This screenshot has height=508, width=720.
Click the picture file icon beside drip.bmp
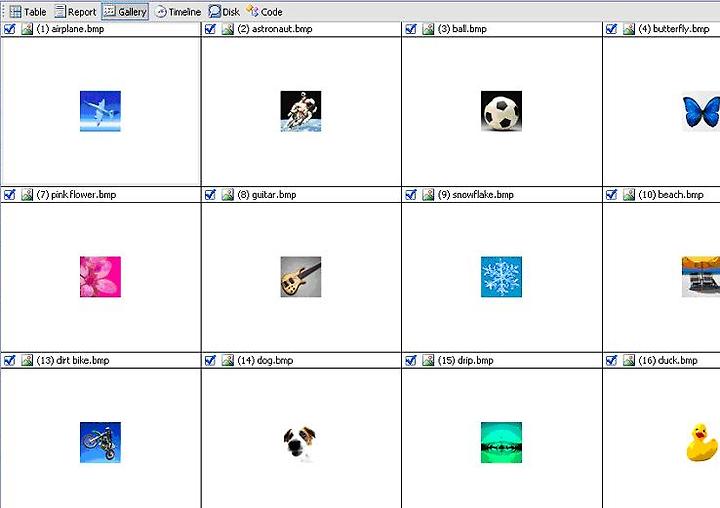tap(428, 361)
